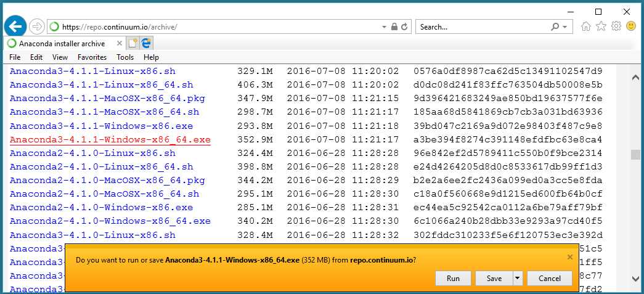Open link Anaconda2-4.1.0-MacOSX-x86_64.pkg
Viewport: 644px width, 294px height.
pos(107,180)
